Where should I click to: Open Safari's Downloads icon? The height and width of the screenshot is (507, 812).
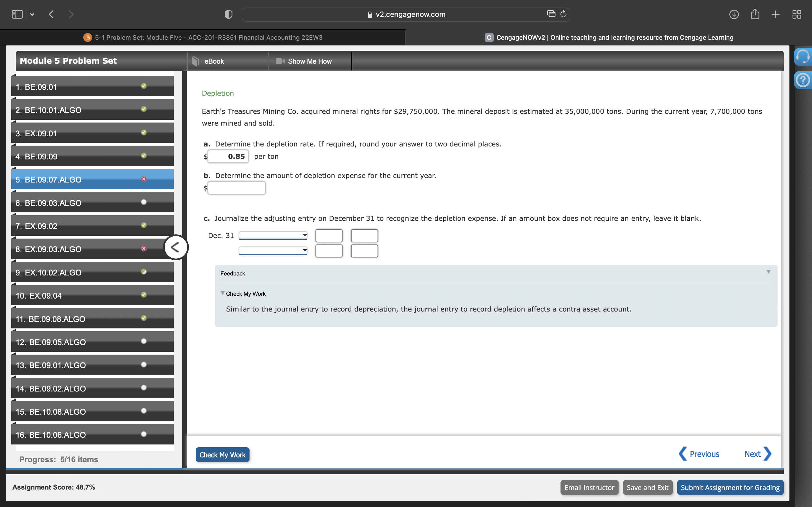734,14
